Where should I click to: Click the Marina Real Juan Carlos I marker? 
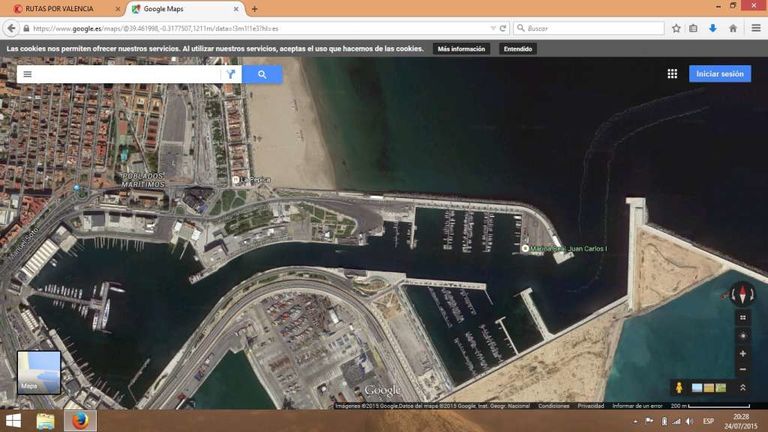coord(526,248)
